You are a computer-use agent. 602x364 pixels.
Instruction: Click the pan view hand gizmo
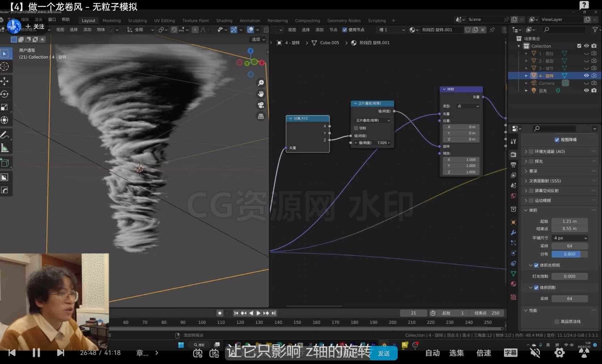pos(261,94)
